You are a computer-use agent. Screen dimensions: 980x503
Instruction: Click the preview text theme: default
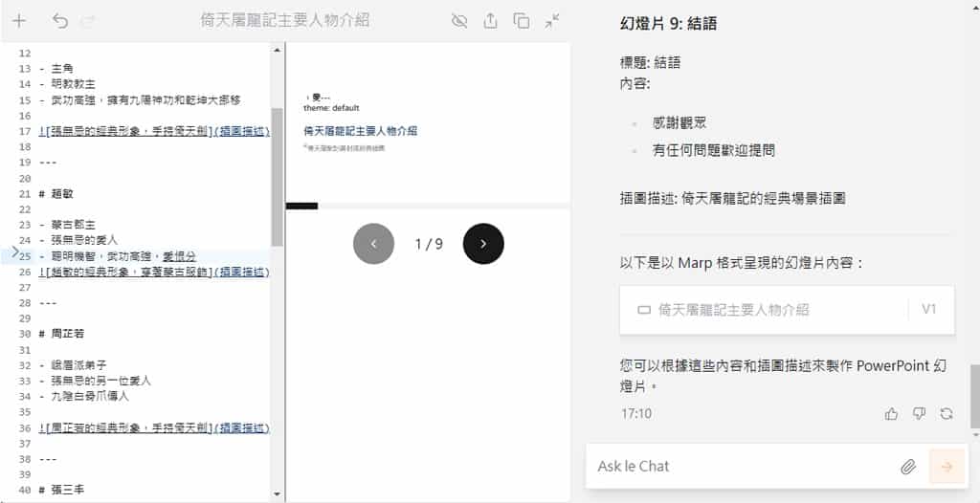tap(331, 108)
